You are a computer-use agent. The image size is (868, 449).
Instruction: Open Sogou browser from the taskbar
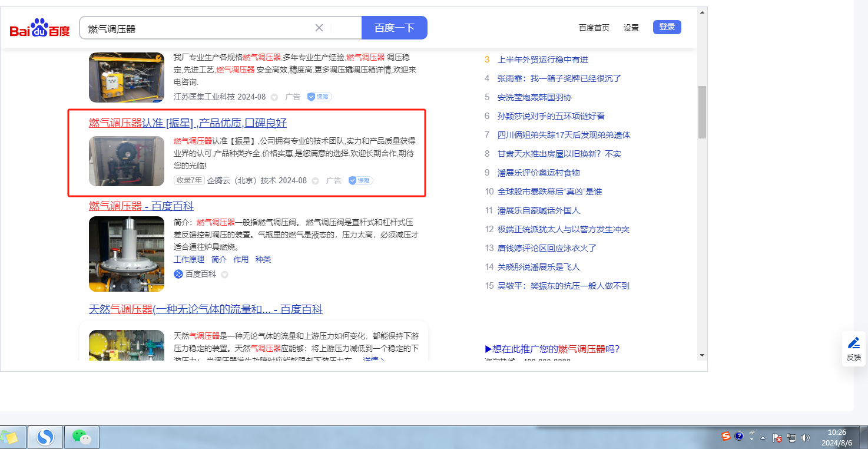(45, 437)
